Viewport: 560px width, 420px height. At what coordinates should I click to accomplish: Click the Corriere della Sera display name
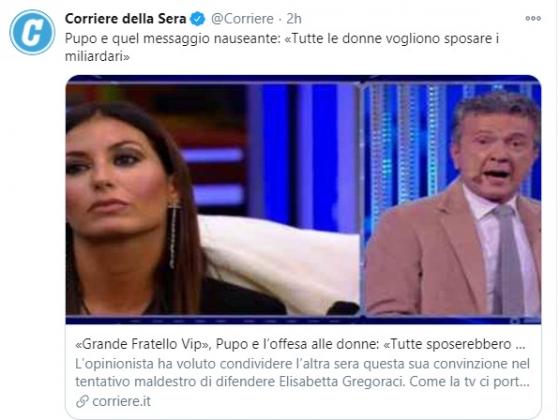(x=125, y=19)
